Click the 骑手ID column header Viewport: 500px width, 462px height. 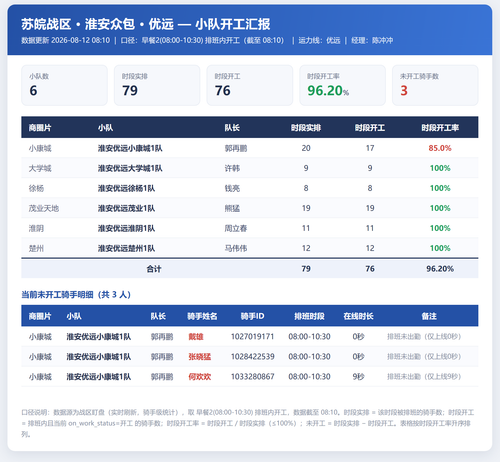pos(252,316)
